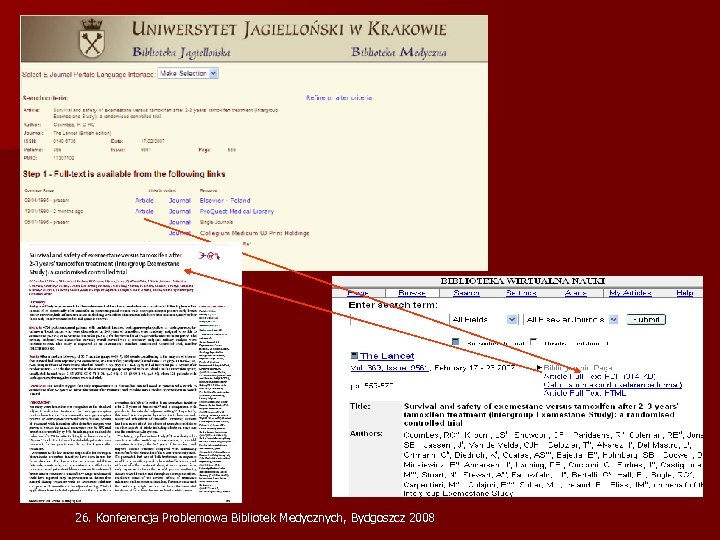The image size is (720, 540).
Task: Click Biblioteka Medyczna header text
Action: pos(399,52)
